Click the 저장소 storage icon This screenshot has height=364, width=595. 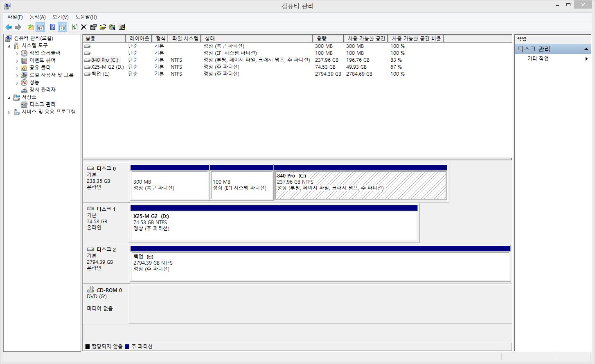(16, 97)
